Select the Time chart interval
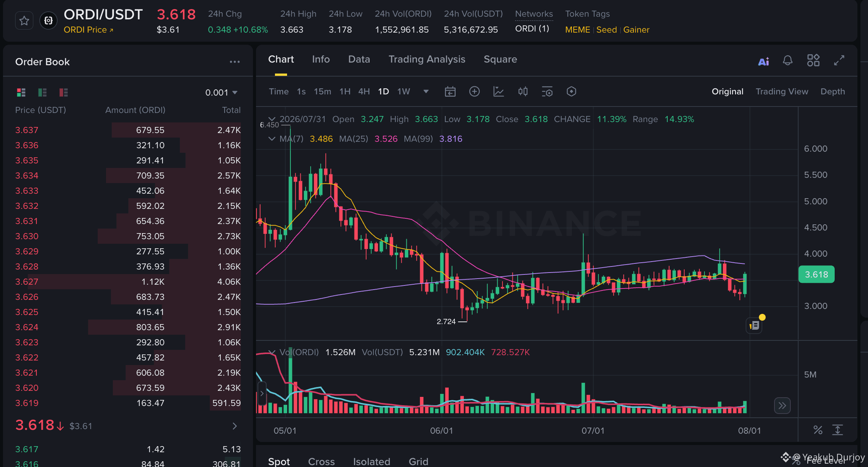Viewport: 868px width, 467px height. (x=279, y=91)
